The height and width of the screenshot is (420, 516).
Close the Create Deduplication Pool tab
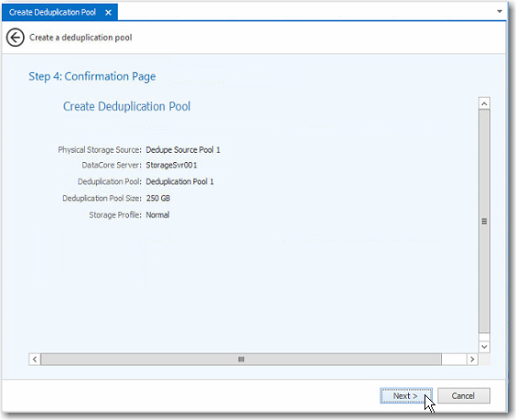point(108,13)
